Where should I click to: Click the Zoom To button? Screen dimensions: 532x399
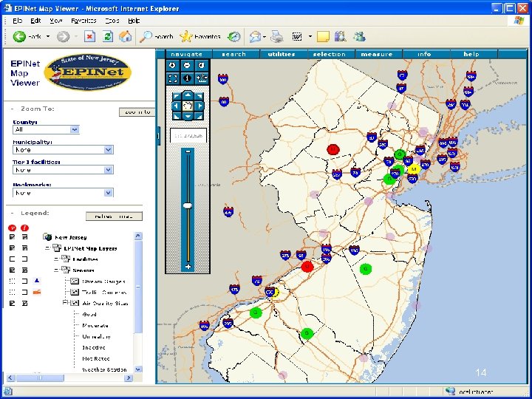click(137, 112)
